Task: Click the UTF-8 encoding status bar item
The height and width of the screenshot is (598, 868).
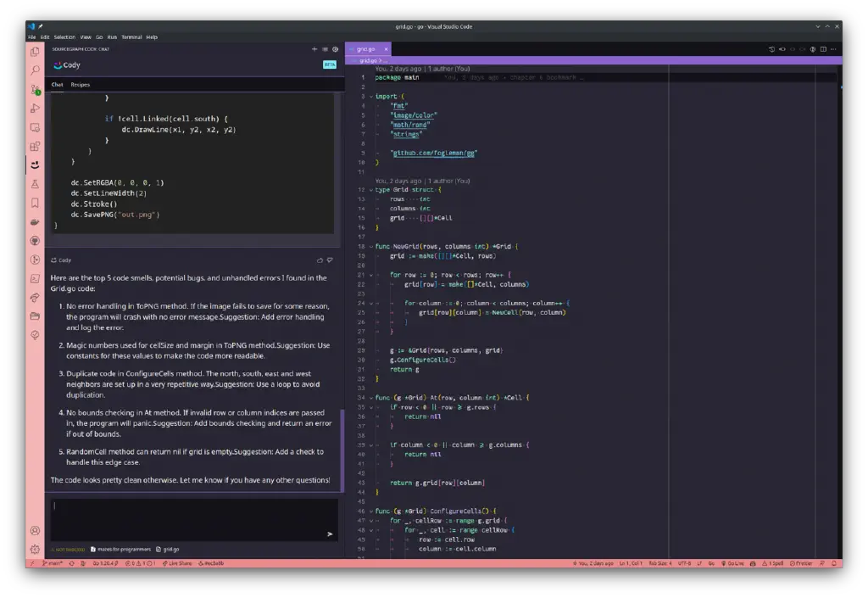Action: [684, 563]
